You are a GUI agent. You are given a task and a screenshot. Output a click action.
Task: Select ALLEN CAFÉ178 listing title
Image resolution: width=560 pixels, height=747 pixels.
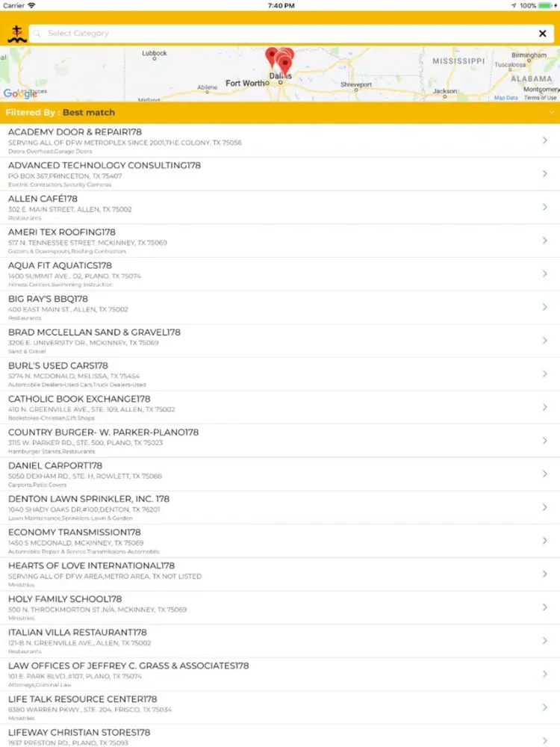tap(43, 199)
